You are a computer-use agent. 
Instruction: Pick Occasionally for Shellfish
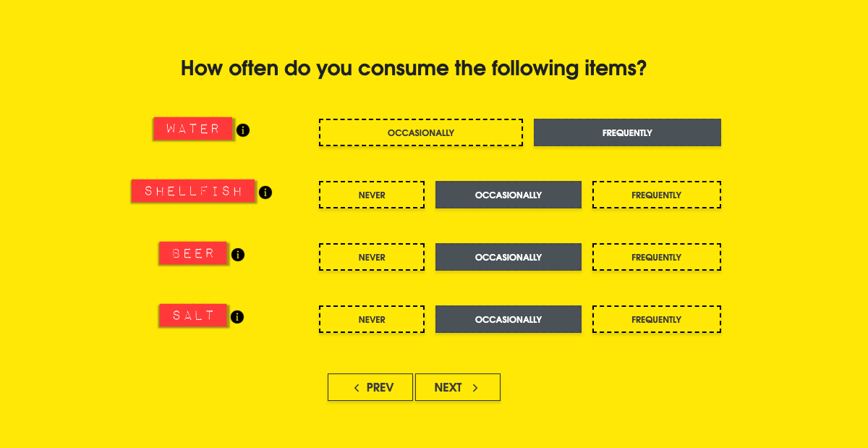(x=508, y=195)
